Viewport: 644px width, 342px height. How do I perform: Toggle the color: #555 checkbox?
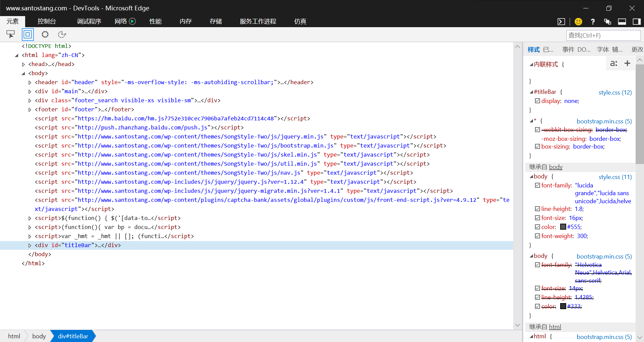537,227
